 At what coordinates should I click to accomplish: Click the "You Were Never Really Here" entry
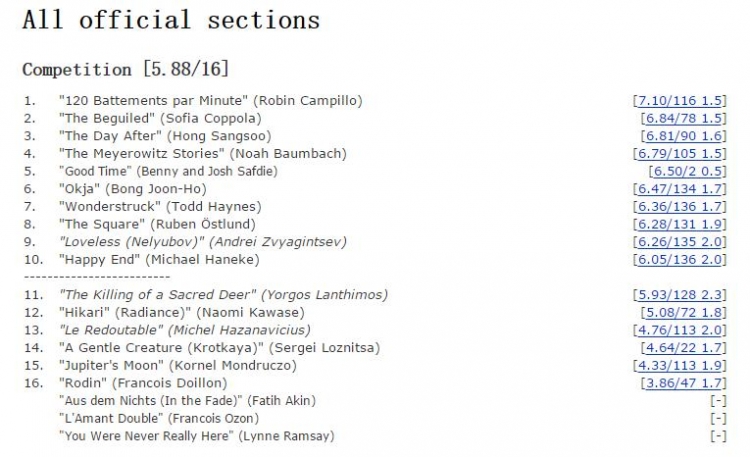[197, 436]
